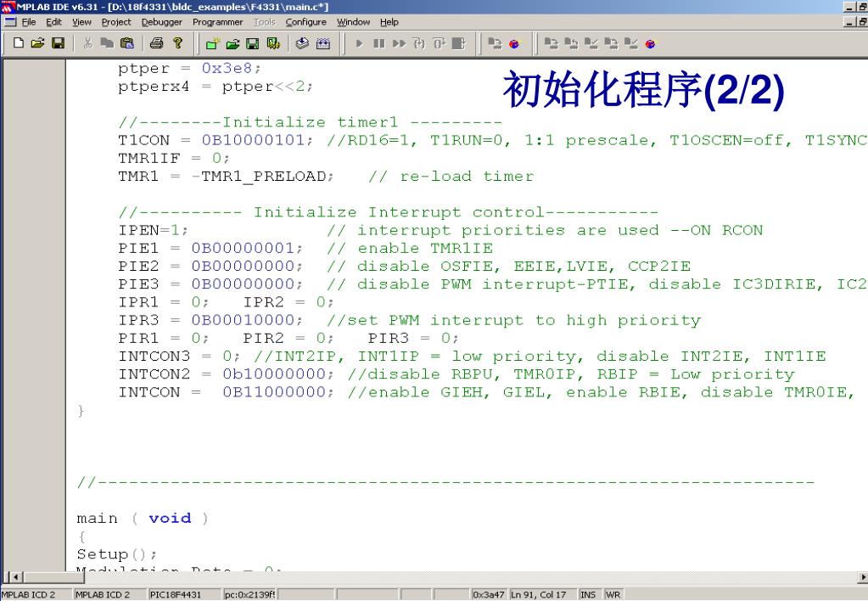Click the 0x3a47 status bar value
Screen dimensions: 868x601
(488, 594)
